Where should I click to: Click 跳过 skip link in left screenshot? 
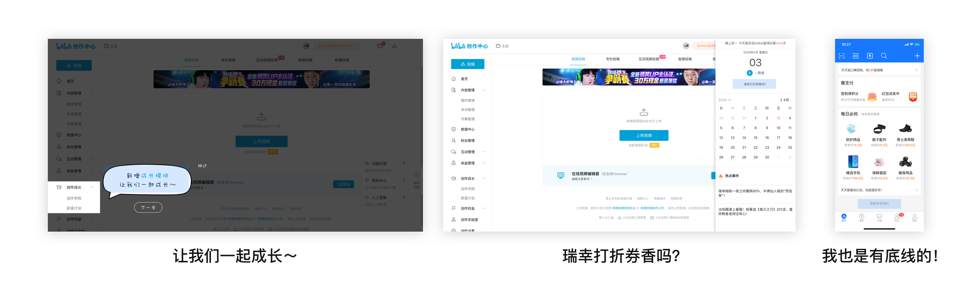(202, 166)
